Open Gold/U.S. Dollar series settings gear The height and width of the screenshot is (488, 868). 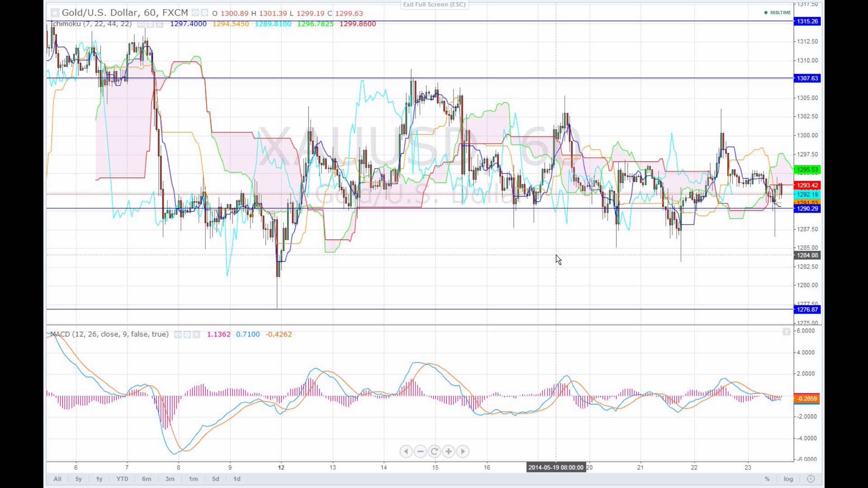tap(204, 13)
